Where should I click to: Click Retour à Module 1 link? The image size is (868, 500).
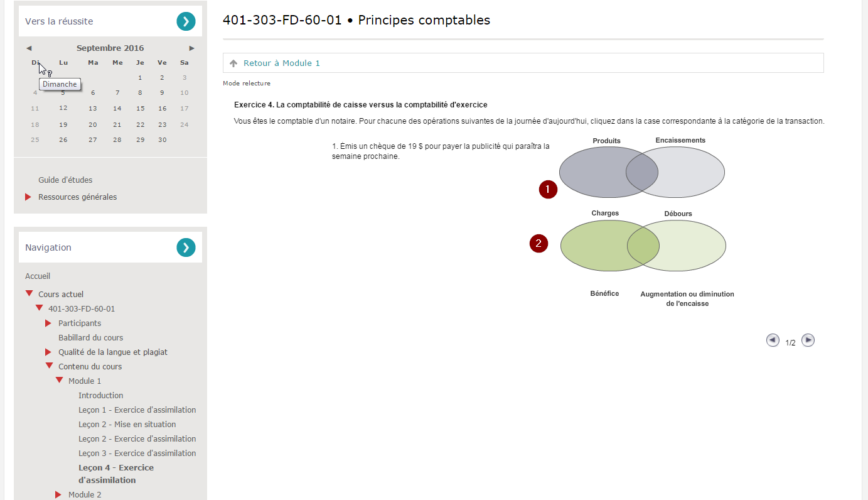(x=281, y=63)
